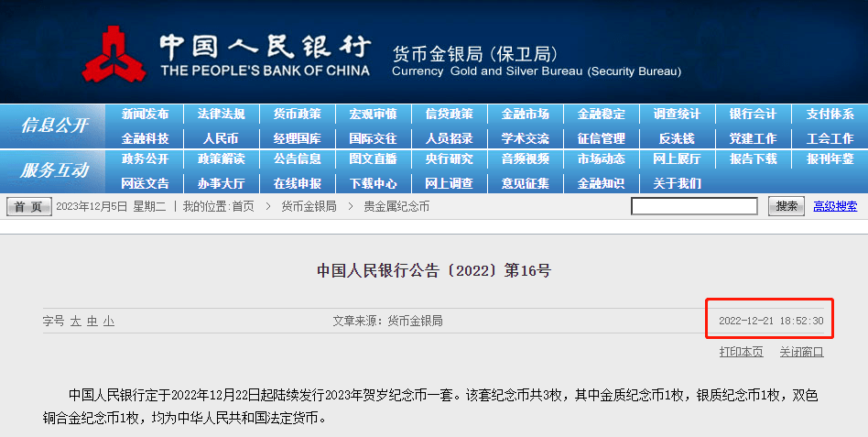
Task: Open 高级搜索 advanced search link
Action: tap(835, 207)
